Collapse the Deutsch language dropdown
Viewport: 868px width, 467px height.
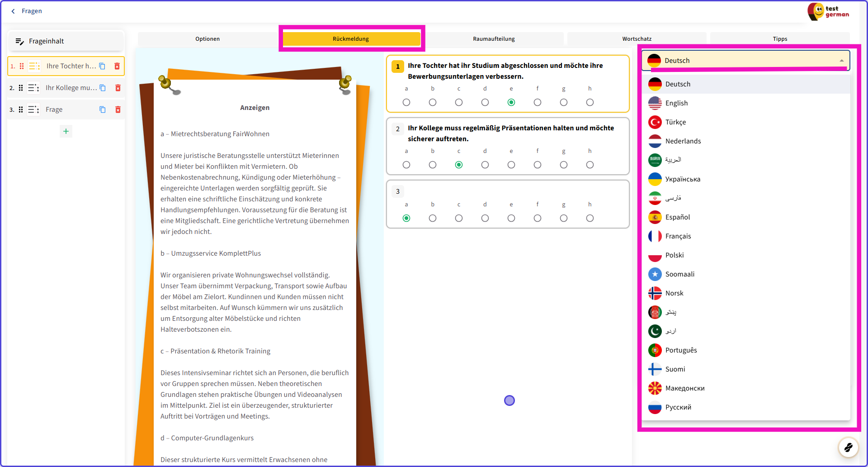click(x=841, y=61)
